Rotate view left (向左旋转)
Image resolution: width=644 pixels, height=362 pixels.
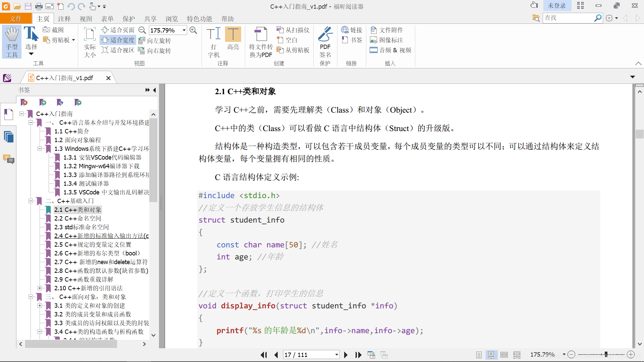[x=155, y=41]
